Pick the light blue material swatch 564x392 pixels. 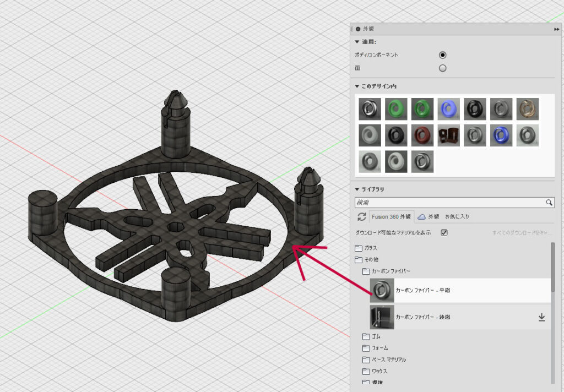point(448,109)
